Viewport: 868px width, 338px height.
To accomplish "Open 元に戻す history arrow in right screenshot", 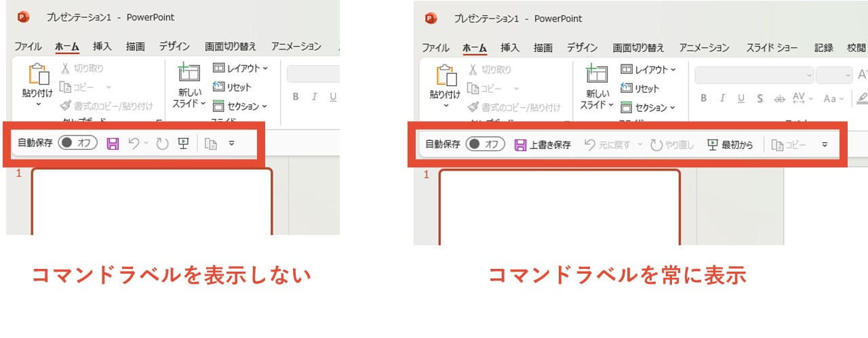I will pyautogui.click(x=640, y=145).
